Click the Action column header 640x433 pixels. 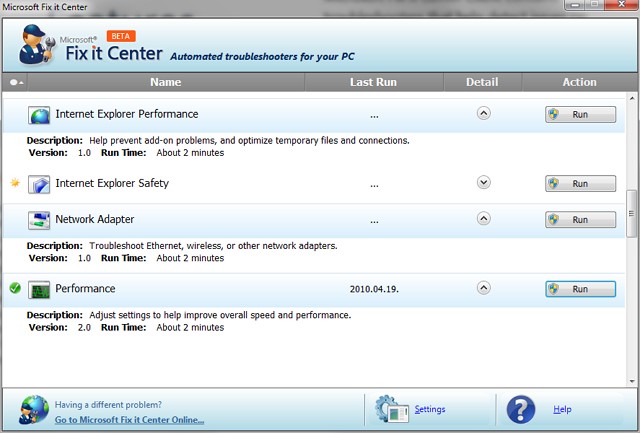coord(580,82)
